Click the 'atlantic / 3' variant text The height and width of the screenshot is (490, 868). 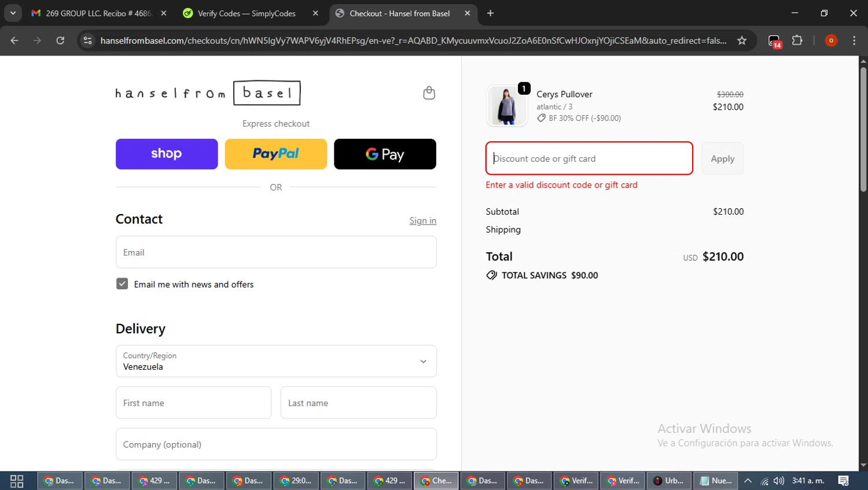coord(554,107)
